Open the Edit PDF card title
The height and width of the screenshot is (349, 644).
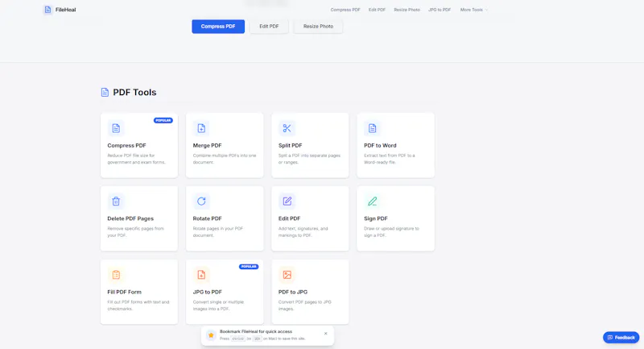coord(289,218)
